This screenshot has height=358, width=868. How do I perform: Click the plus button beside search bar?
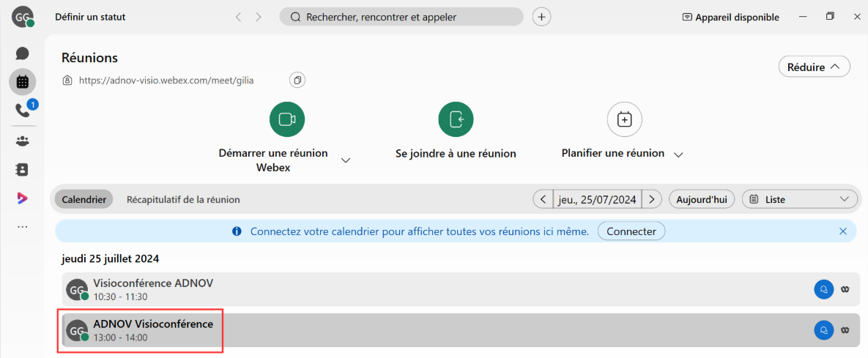coord(541,17)
